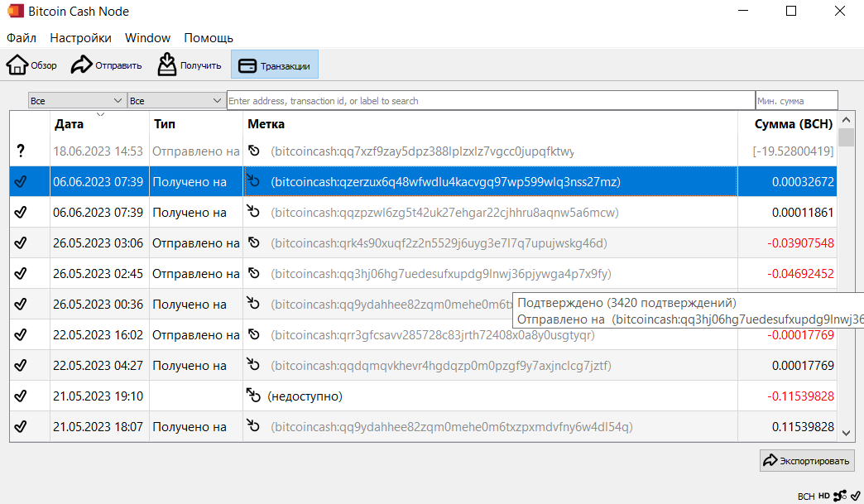The width and height of the screenshot is (864, 504).
Task: Sort by the Сумма (BCH) column header
Action: 787,124
